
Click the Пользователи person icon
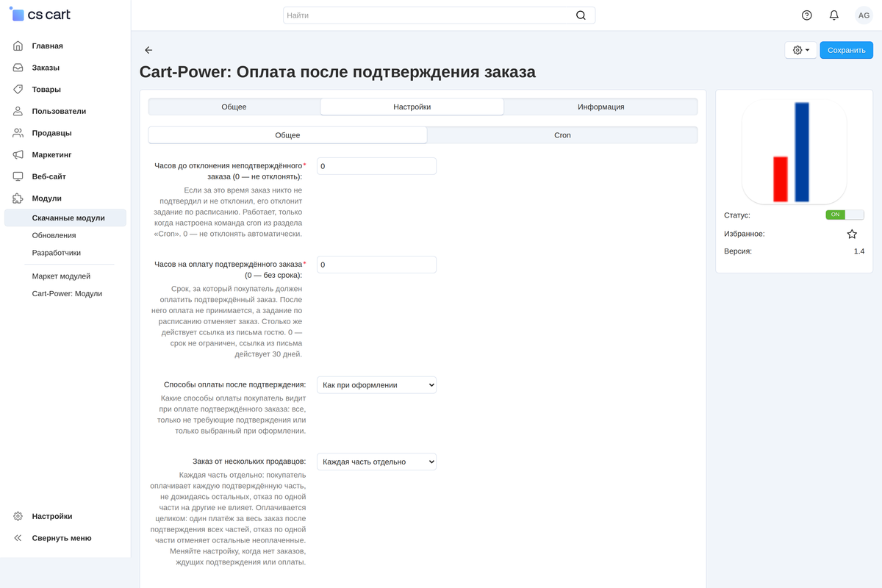[x=18, y=111]
